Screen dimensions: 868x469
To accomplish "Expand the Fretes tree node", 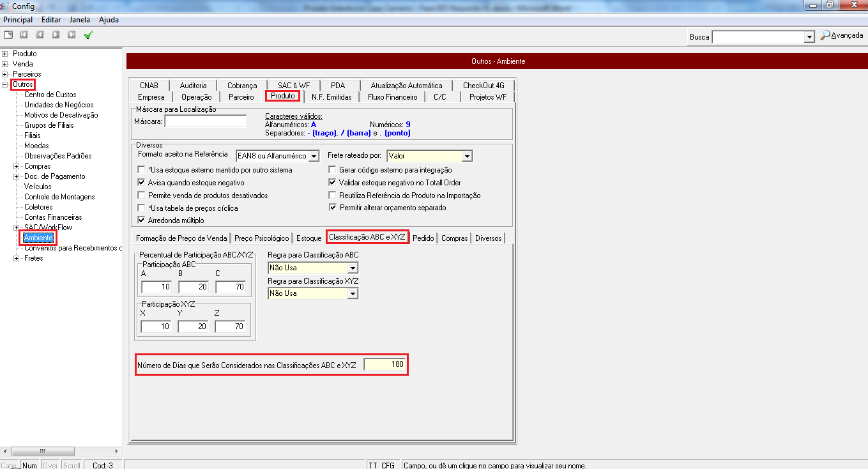I will point(17,258).
